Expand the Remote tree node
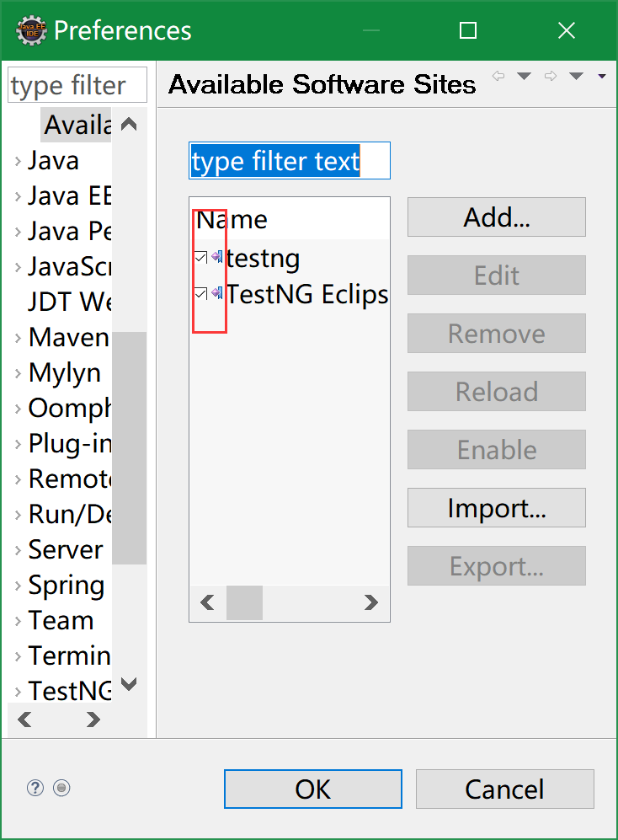 [18, 479]
